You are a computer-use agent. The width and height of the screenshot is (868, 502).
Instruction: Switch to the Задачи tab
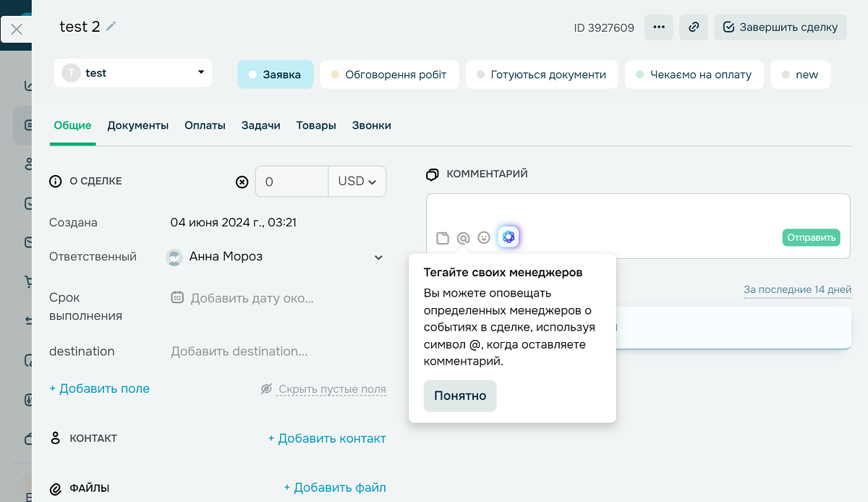point(261,125)
